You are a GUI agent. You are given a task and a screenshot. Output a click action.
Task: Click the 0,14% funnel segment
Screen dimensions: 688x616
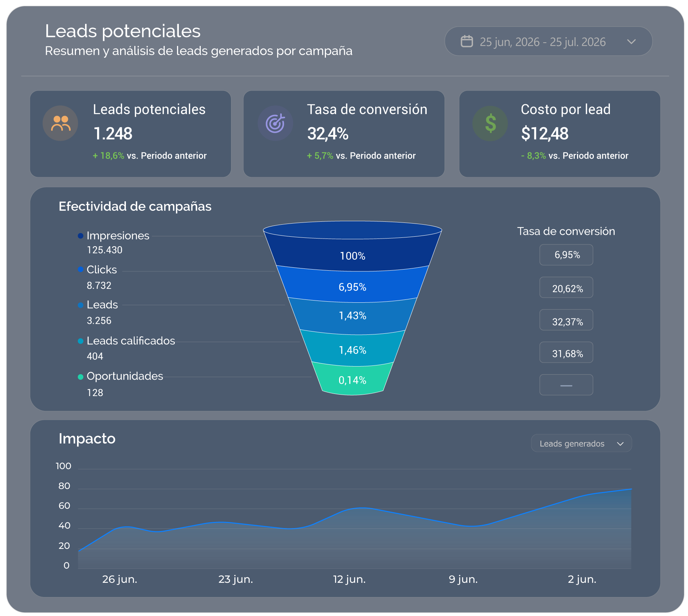353,380
